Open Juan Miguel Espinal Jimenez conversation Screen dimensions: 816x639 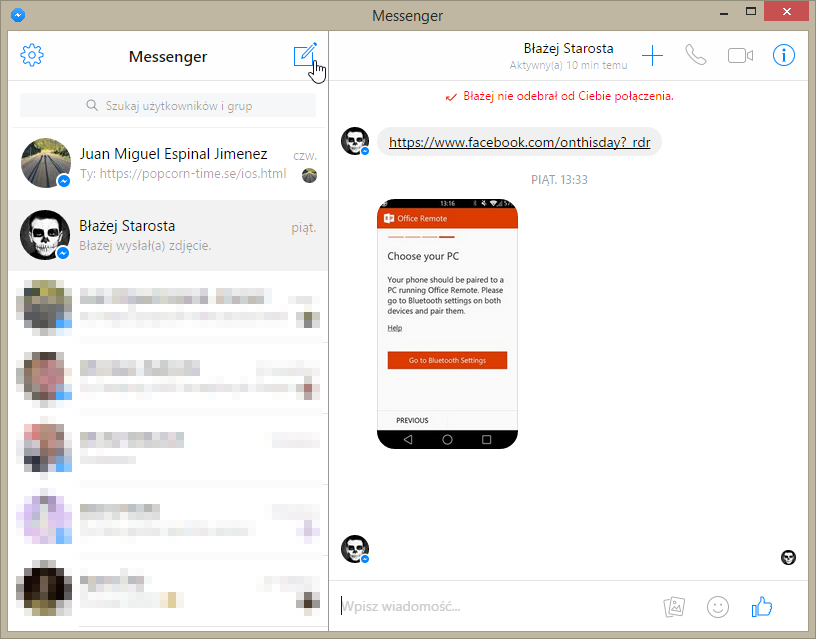[168, 163]
